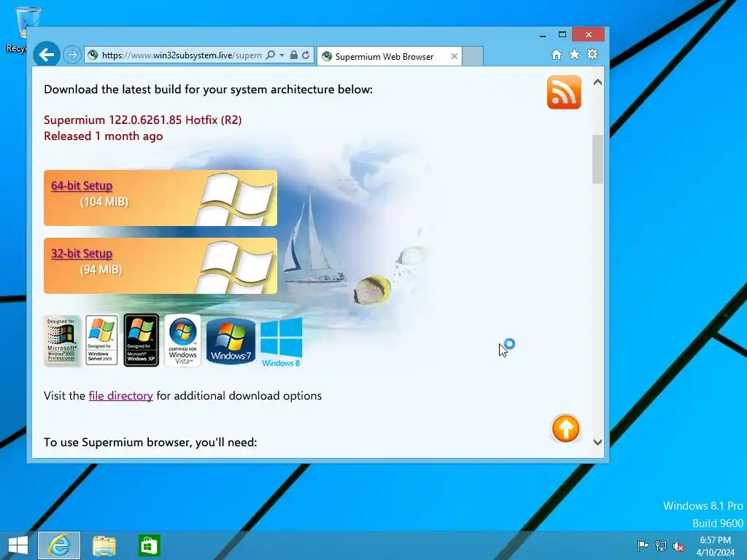Image resolution: width=747 pixels, height=560 pixels.
Task: Download the 64-bit Setup link
Action: 82,186
